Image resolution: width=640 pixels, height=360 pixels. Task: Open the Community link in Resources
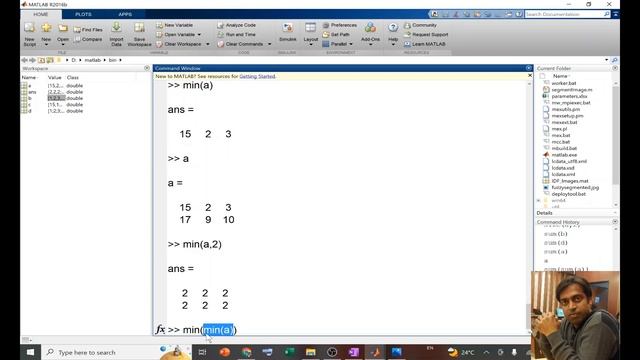(420, 25)
